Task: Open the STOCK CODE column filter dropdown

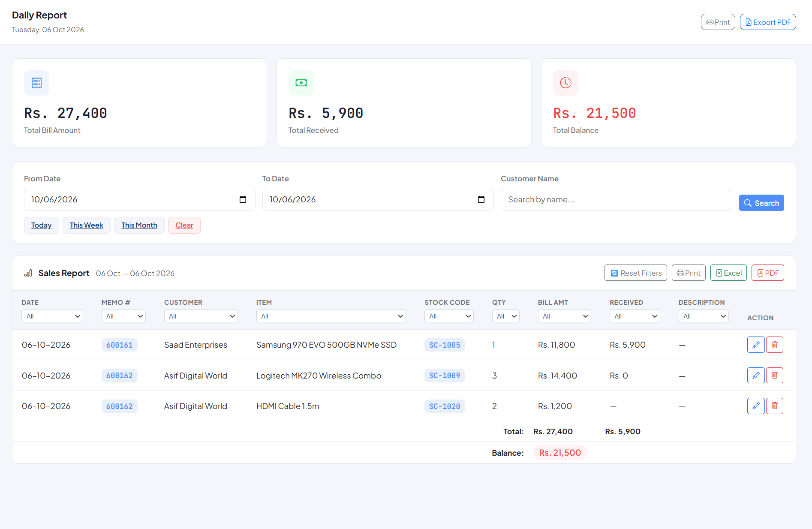Action: click(x=449, y=316)
